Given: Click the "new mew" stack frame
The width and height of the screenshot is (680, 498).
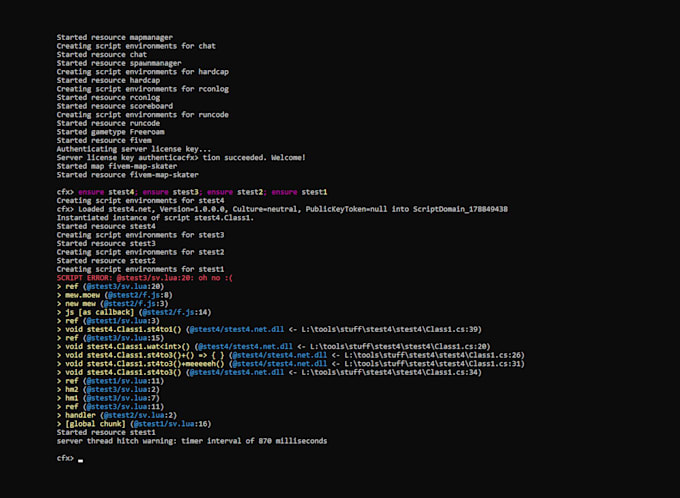Looking at the screenshot, I should click(80, 303).
